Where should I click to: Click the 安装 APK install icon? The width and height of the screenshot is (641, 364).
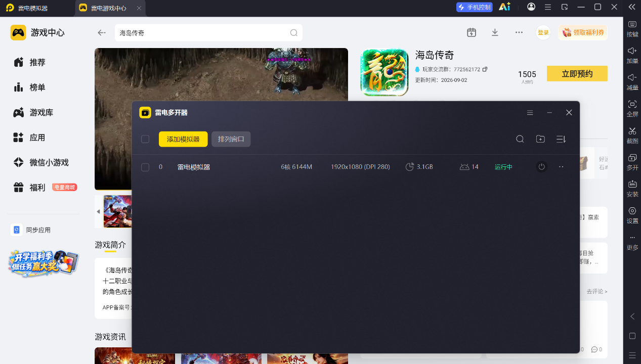(x=632, y=184)
